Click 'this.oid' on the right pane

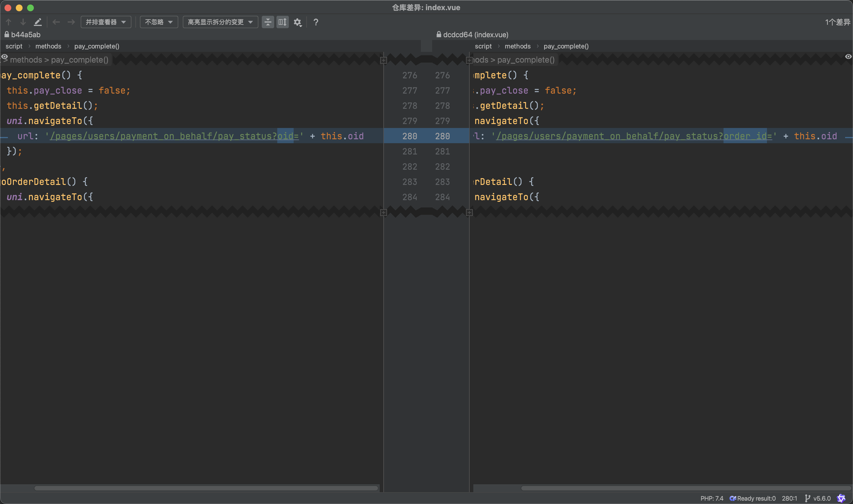pos(815,136)
